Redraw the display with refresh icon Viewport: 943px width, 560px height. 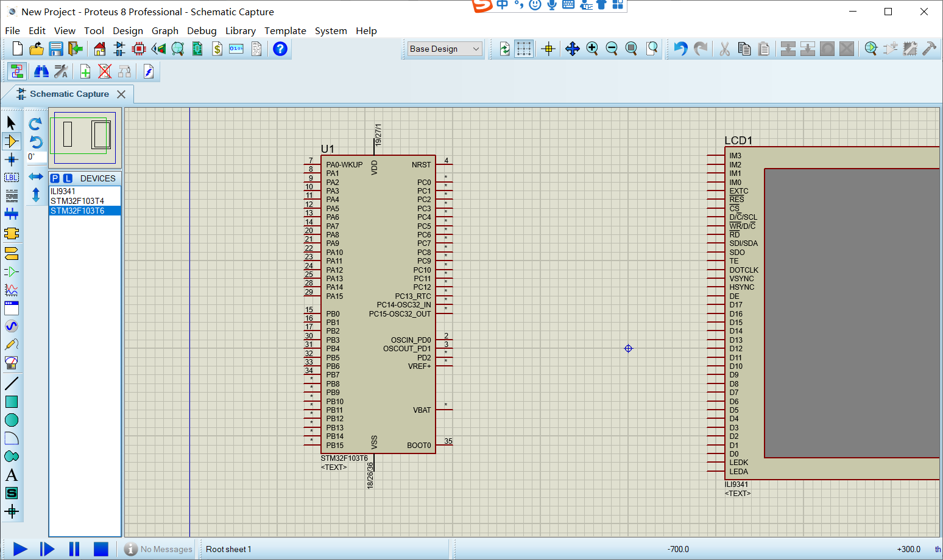[504, 49]
